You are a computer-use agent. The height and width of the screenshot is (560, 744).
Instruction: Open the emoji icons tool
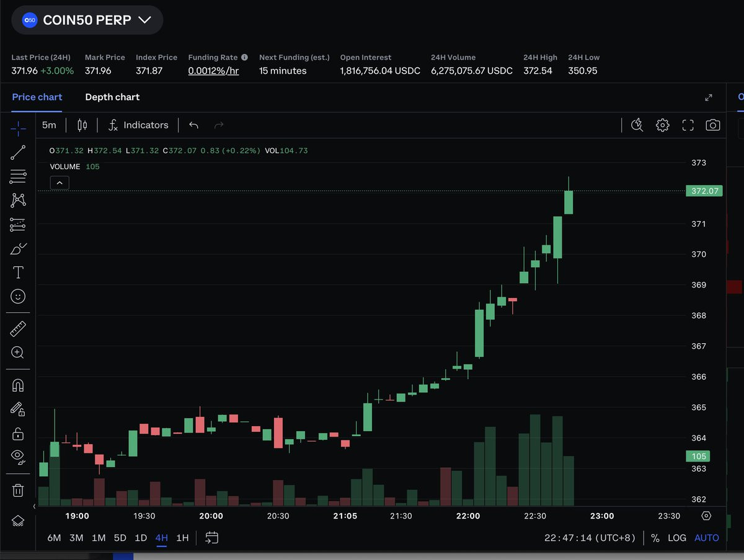[18, 297]
